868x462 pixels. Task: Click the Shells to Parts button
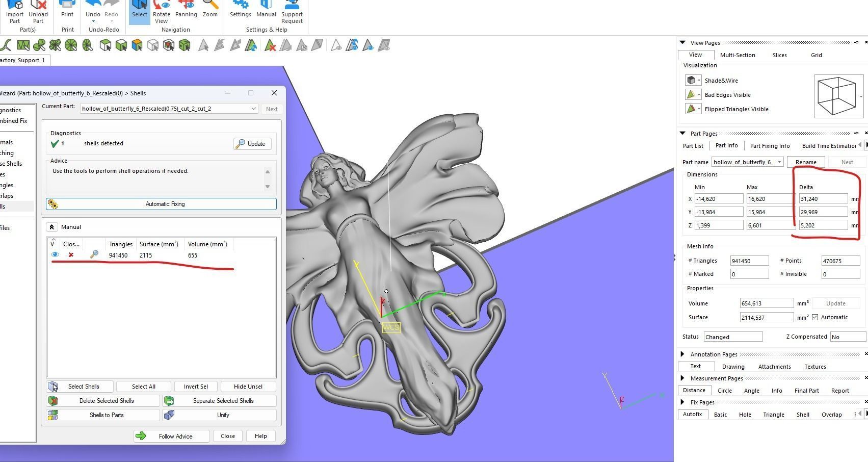[103, 415]
